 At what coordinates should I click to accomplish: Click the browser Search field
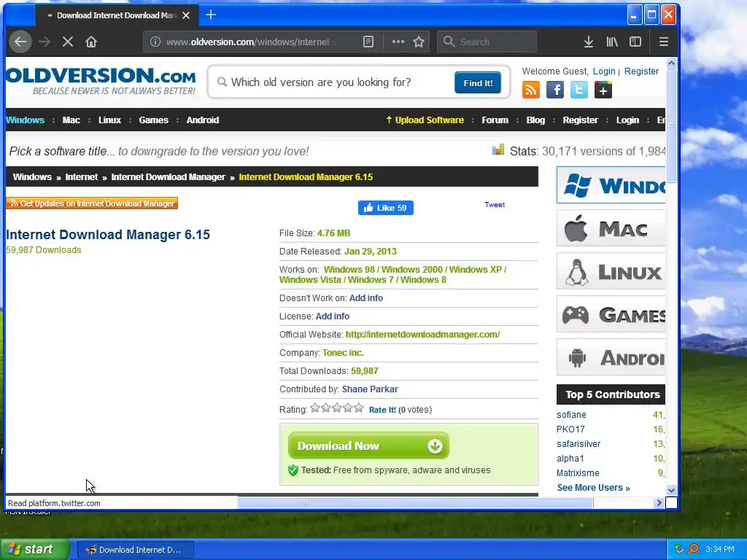(487, 42)
